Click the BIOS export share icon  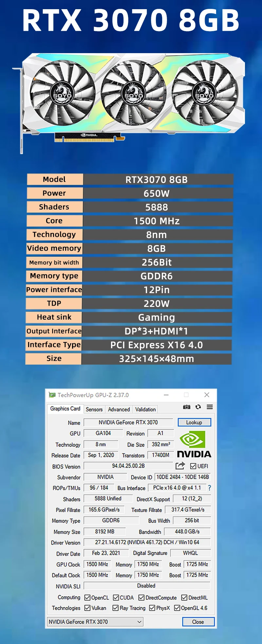point(180,466)
